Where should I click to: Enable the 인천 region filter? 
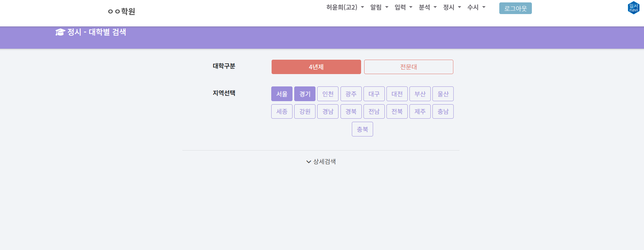coord(327,94)
